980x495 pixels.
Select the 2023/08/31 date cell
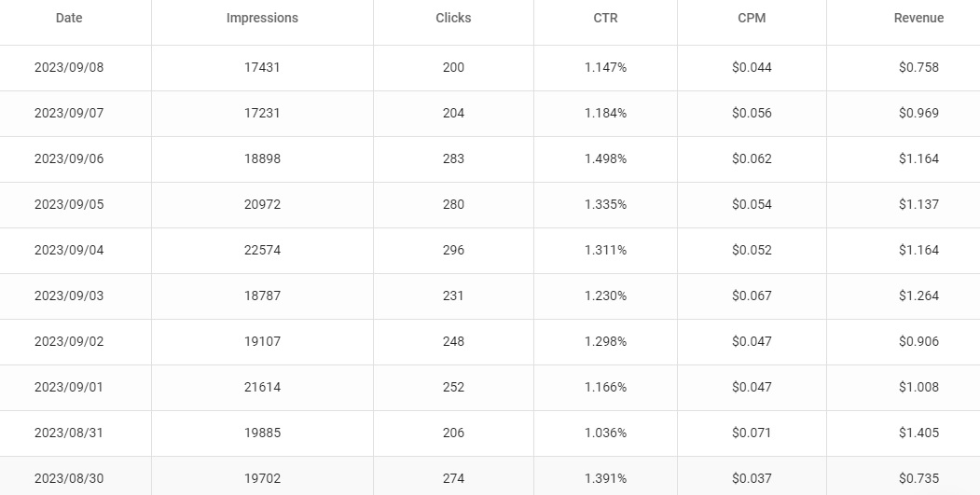click(69, 433)
